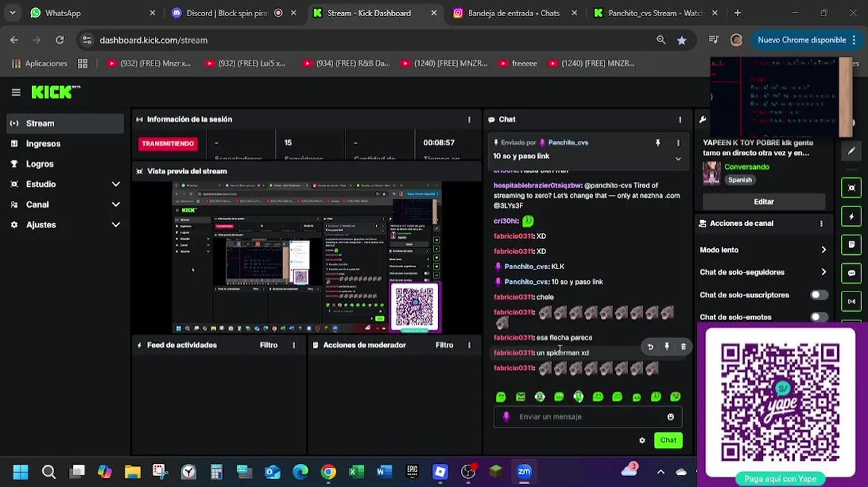868x487 pixels.
Task: Click the broadcast signal icon in right rail
Action: coord(852,302)
